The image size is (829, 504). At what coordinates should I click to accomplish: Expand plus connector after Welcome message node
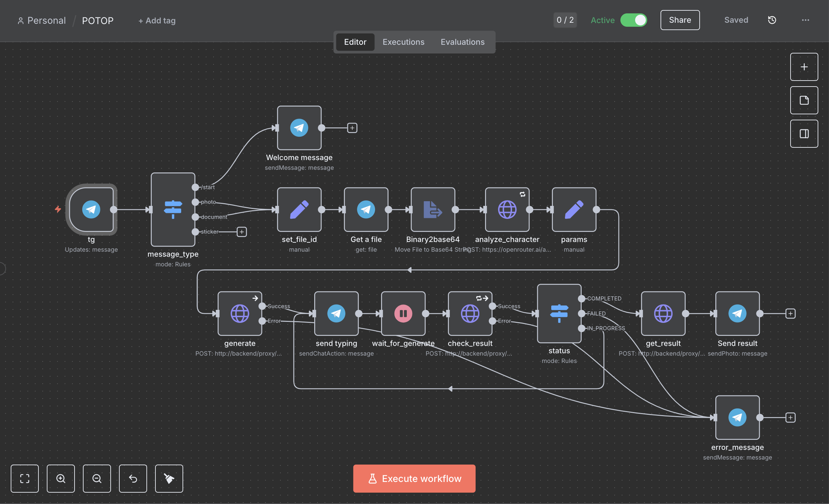point(352,128)
